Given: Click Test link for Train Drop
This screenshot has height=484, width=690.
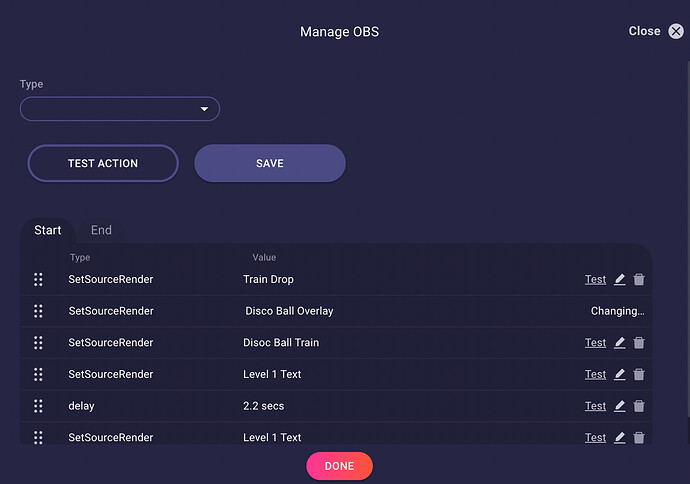Looking at the screenshot, I should (595, 279).
